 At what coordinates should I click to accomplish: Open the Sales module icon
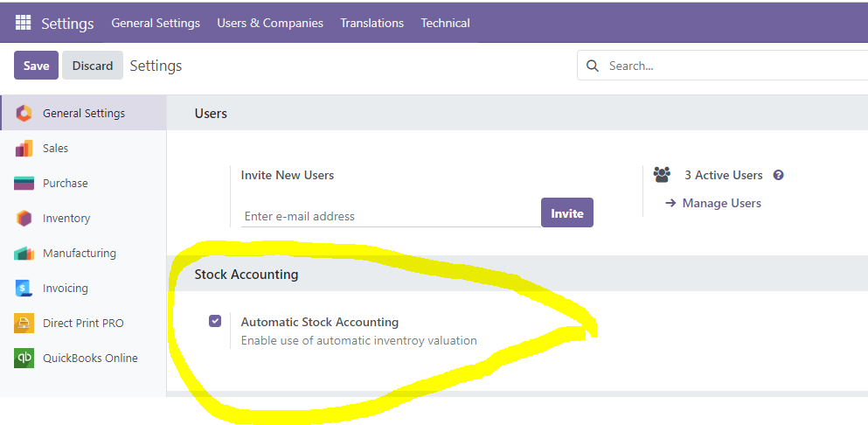[x=24, y=149]
